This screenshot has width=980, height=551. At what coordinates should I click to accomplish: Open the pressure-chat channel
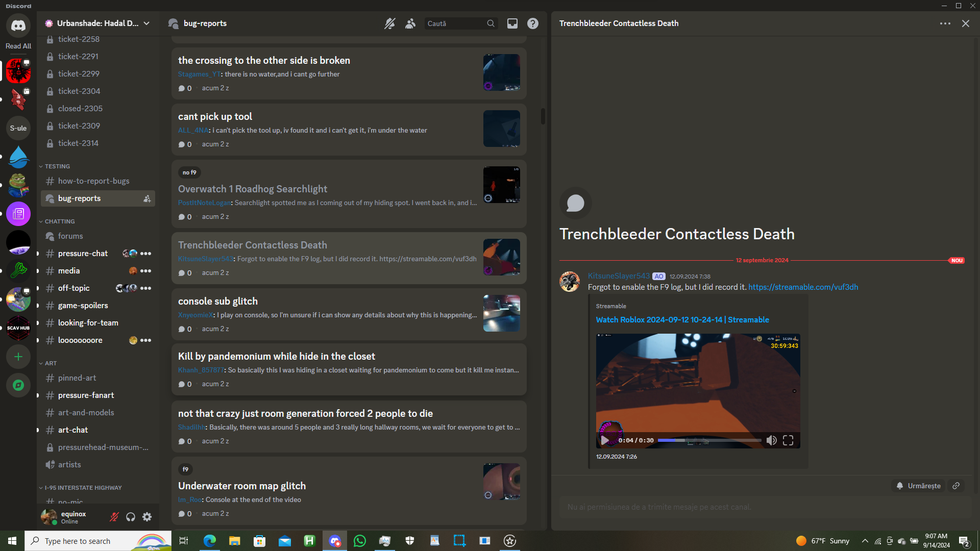[83, 254]
